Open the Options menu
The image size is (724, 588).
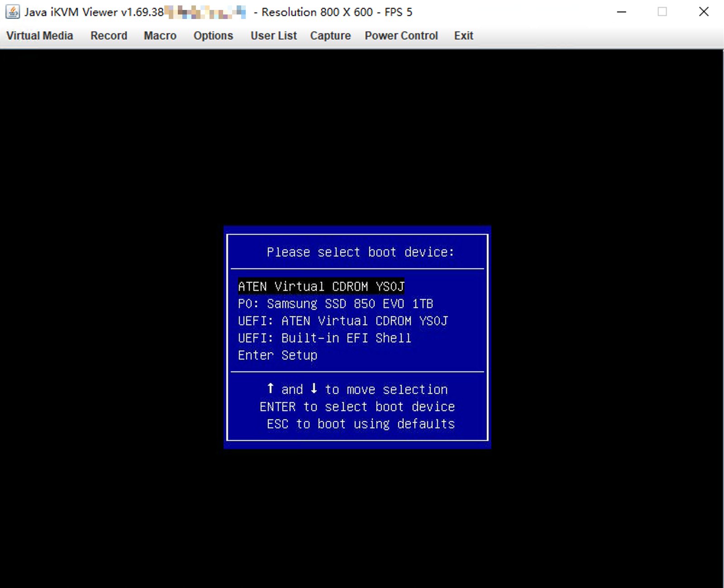click(213, 36)
